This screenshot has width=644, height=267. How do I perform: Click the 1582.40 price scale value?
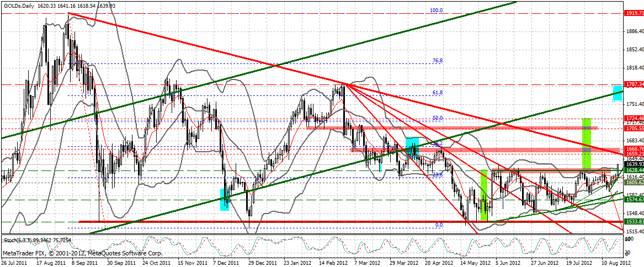(635, 195)
